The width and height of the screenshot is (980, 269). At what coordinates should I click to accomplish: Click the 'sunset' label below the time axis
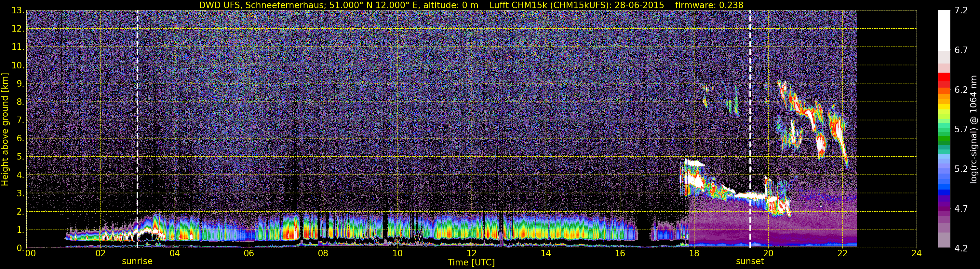tap(750, 262)
